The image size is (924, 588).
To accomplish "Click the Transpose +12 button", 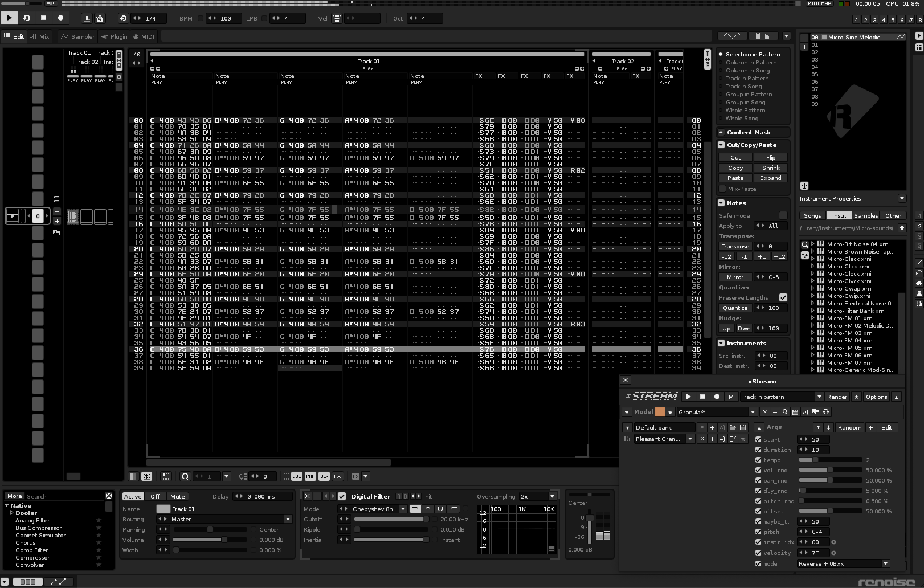I will pyautogui.click(x=779, y=256).
